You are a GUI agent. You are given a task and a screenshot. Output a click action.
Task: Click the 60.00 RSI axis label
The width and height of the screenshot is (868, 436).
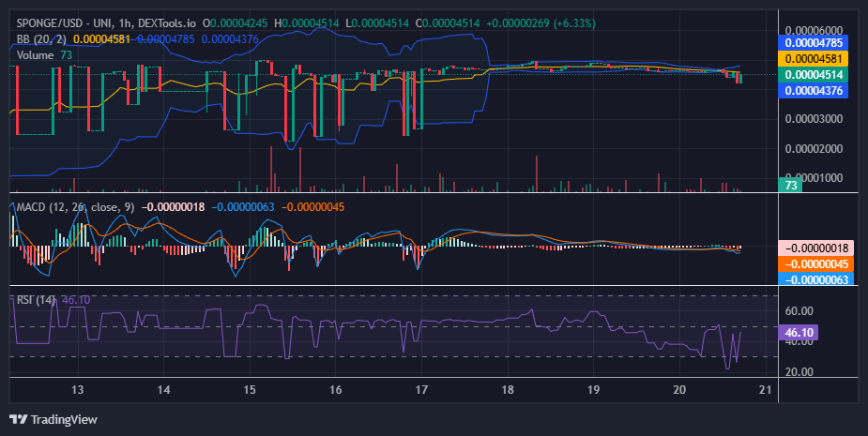799,311
